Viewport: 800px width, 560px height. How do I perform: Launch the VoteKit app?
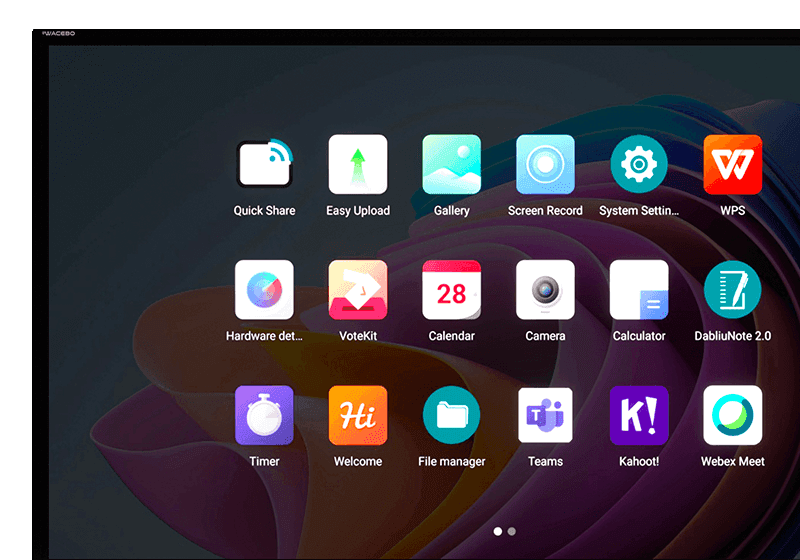pyautogui.click(x=358, y=290)
